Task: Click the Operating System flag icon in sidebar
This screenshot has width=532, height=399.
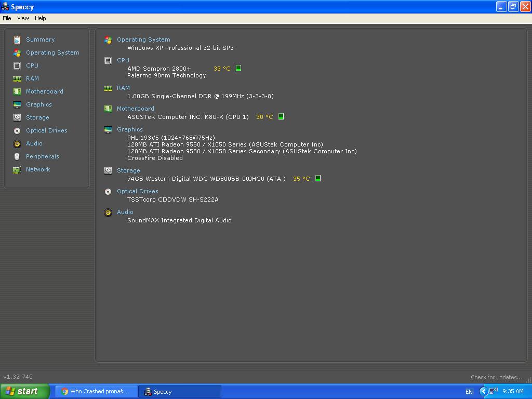Action: [x=17, y=53]
